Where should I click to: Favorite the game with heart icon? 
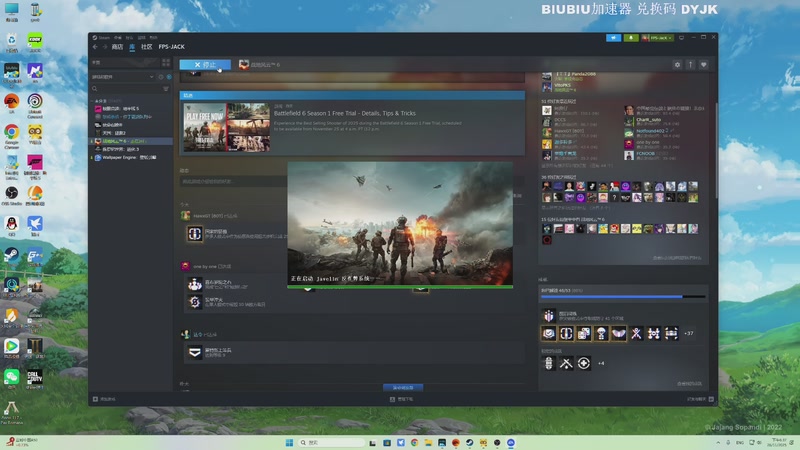(704, 65)
